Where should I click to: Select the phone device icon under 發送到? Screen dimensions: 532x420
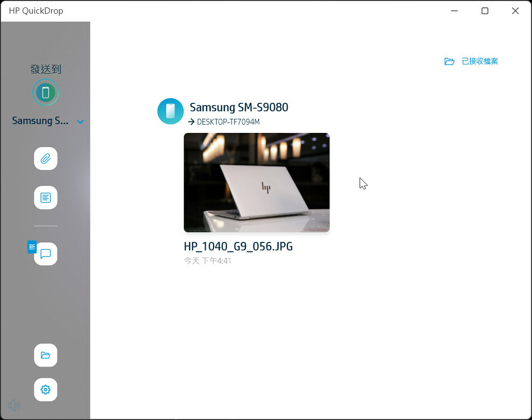(46, 92)
